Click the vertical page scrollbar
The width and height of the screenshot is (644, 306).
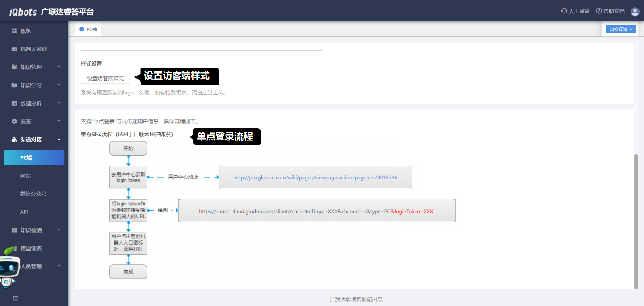click(x=636, y=221)
